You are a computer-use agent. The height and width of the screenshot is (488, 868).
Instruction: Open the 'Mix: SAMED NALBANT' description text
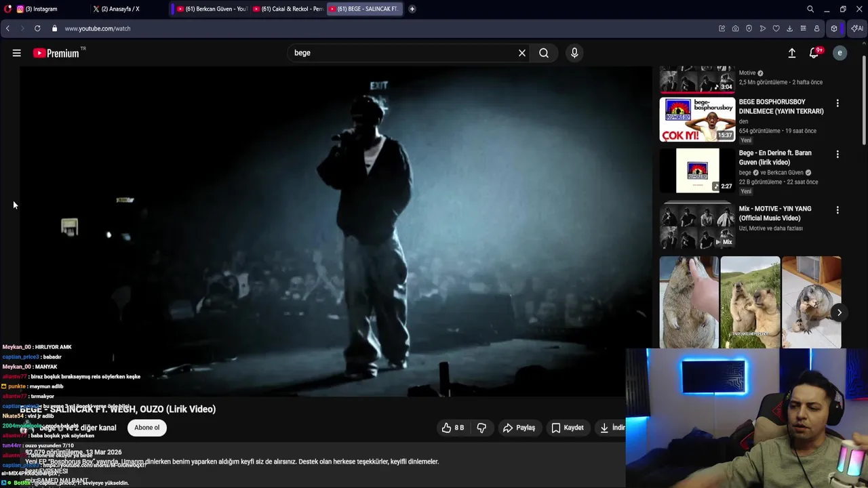(57, 481)
